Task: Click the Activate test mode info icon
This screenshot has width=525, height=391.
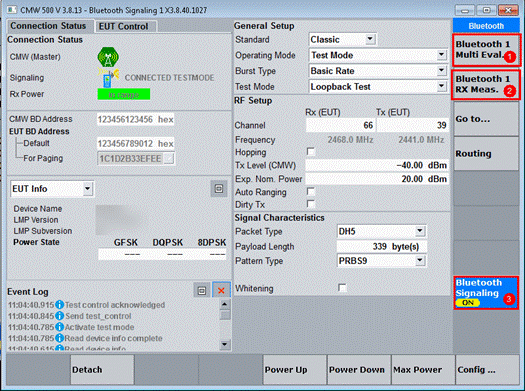Action: coord(60,327)
